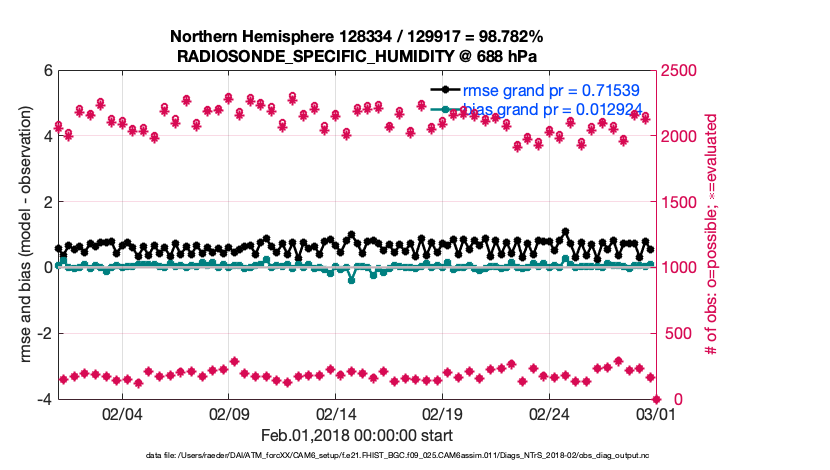Click the teal bias legend marker
Viewport: 830px width, 470px height.
tap(445, 108)
